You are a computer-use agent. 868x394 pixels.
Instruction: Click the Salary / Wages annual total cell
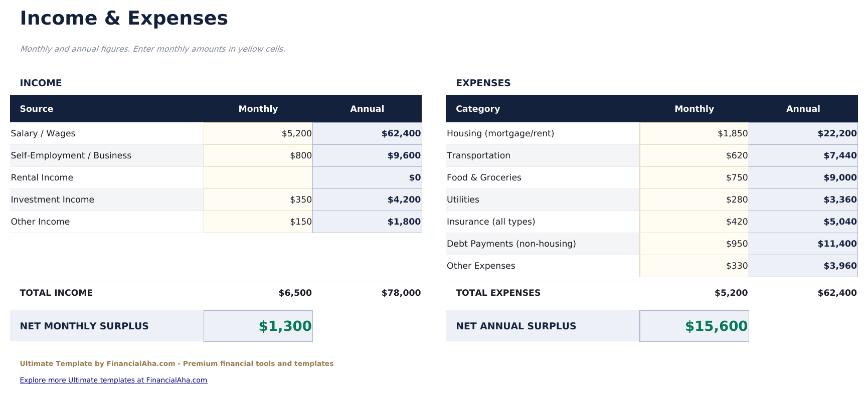368,133
